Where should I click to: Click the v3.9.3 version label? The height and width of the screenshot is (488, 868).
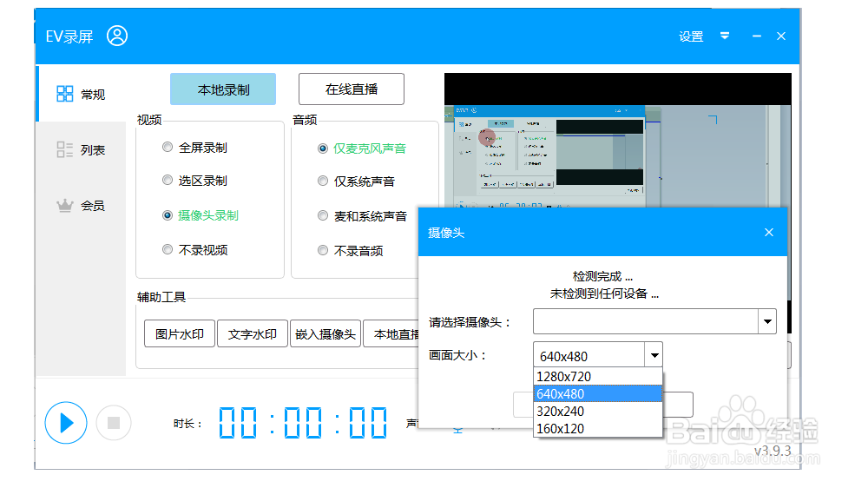tap(773, 451)
